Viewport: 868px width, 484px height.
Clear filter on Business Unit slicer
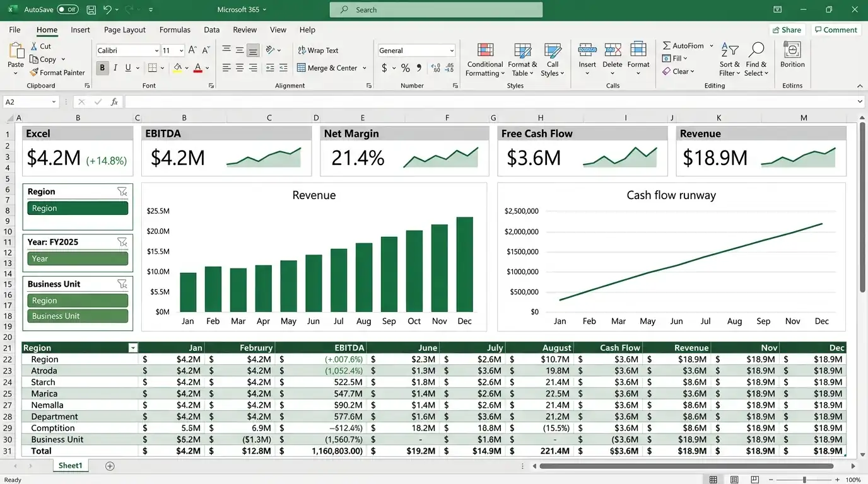(122, 284)
